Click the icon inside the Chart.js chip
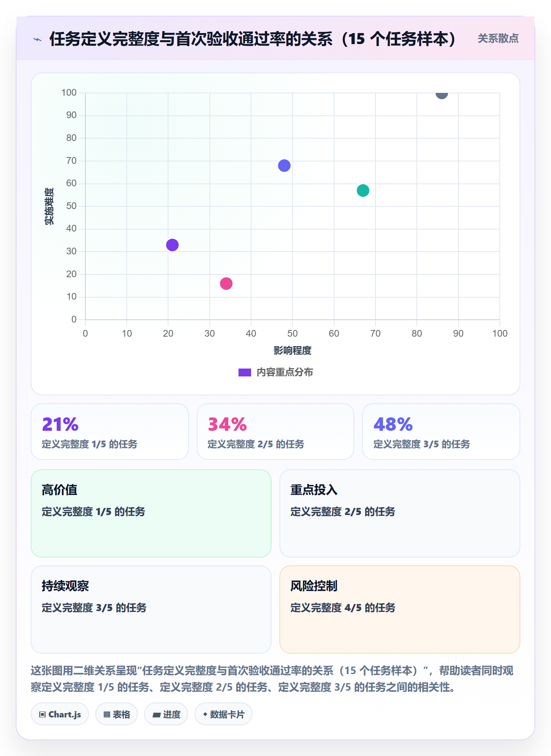The width and height of the screenshot is (551, 756). pyautogui.click(x=43, y=715)
